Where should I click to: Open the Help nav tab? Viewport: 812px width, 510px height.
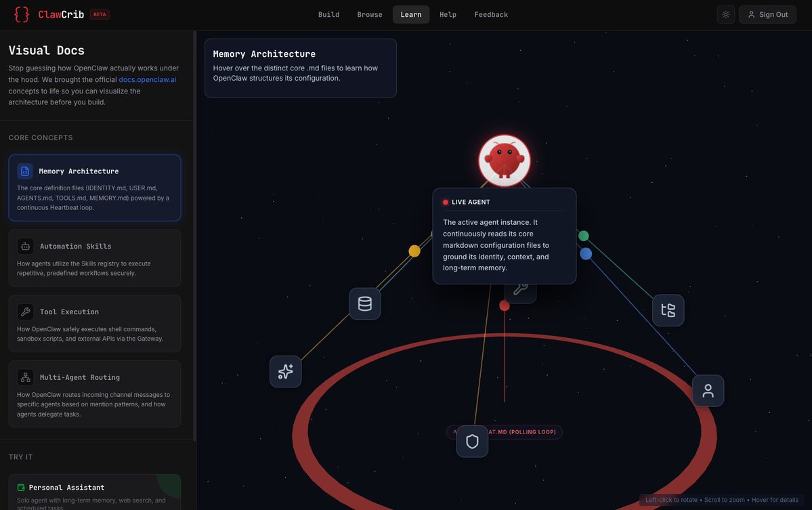448,14
